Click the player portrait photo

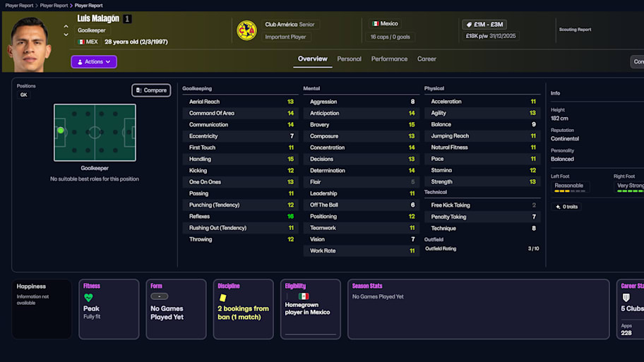click(x=30, y=44)
